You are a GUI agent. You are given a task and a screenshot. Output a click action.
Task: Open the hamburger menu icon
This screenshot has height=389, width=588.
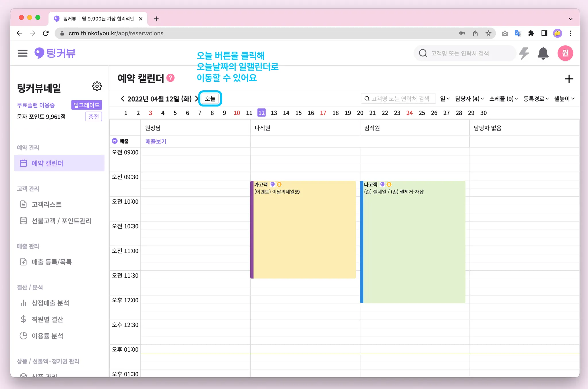pos(22,53)
